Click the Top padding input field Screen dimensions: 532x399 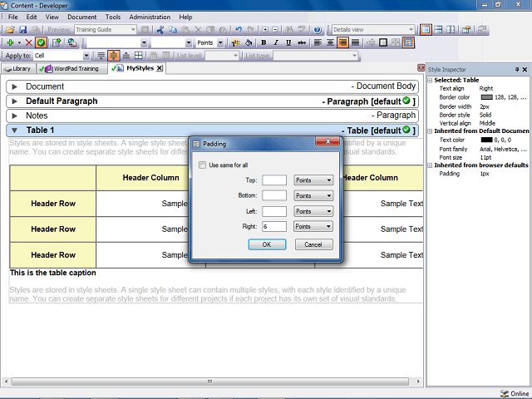coord(274,180)
